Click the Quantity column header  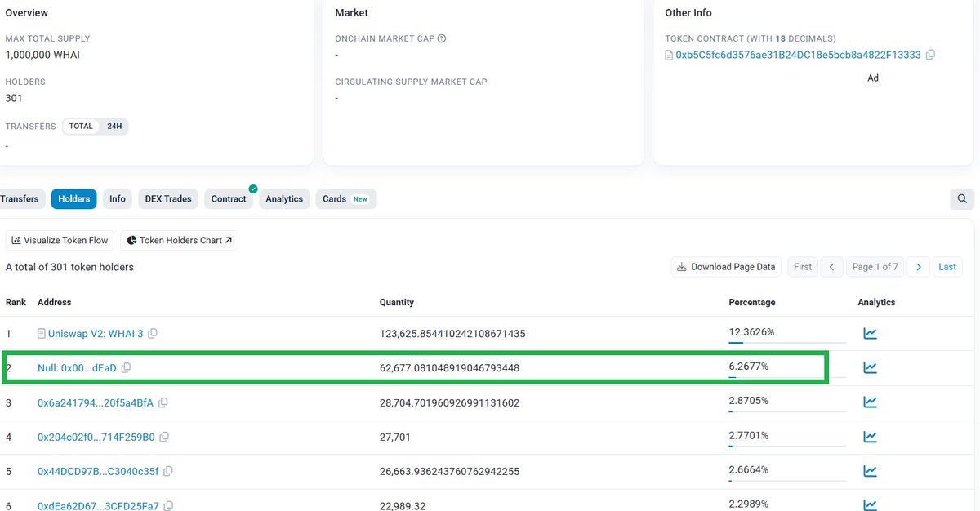click(x=397, y=302)
